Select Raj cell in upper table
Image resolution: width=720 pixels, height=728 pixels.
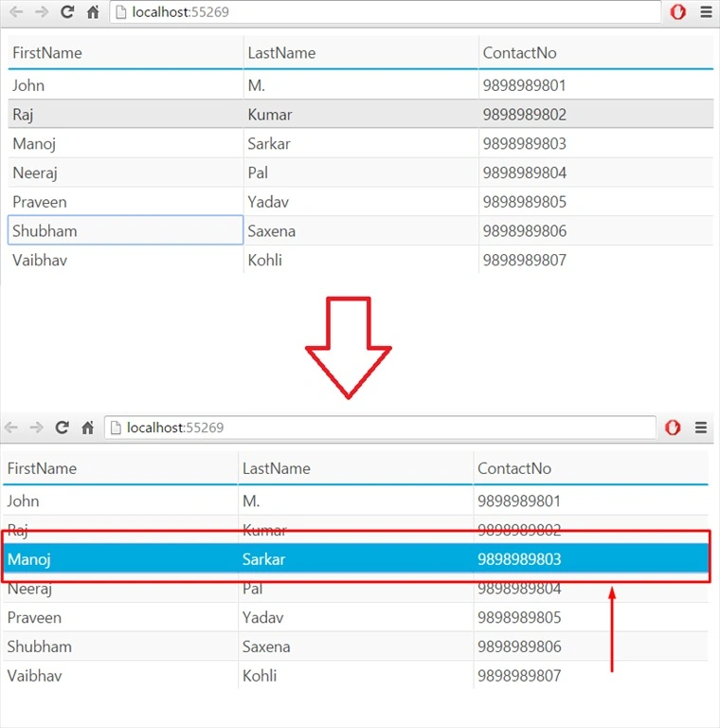[x=126, y=114]
